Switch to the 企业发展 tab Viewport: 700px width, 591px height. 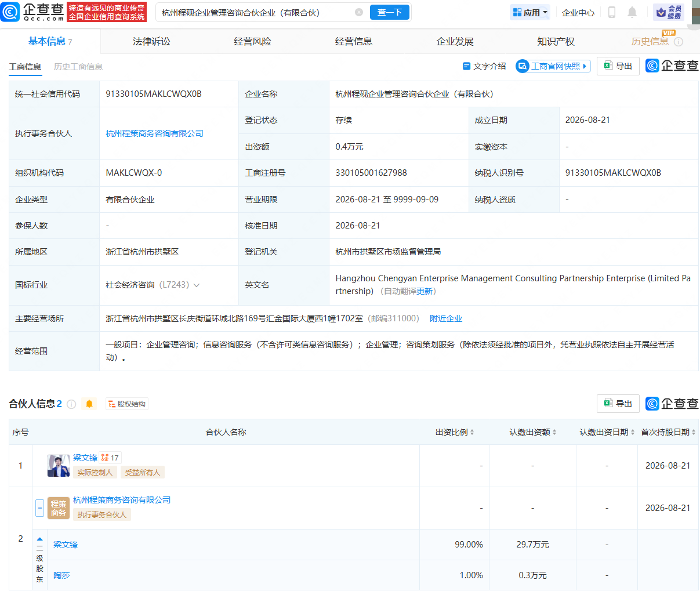pyautogui.click(x=455, y=41)
